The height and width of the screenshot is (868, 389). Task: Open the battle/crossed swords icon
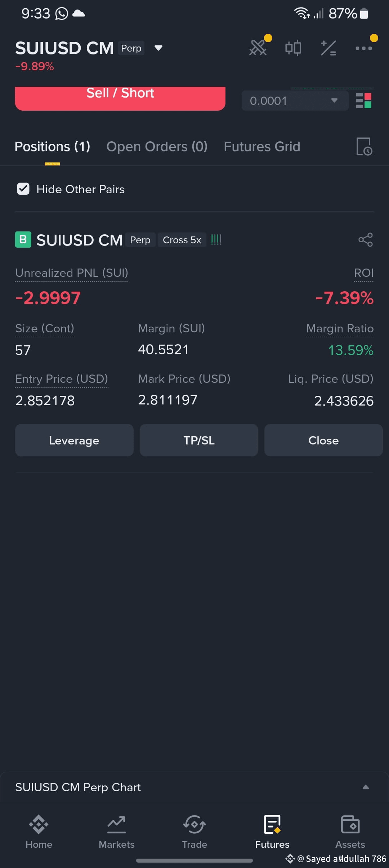click(x=258, y=48)
